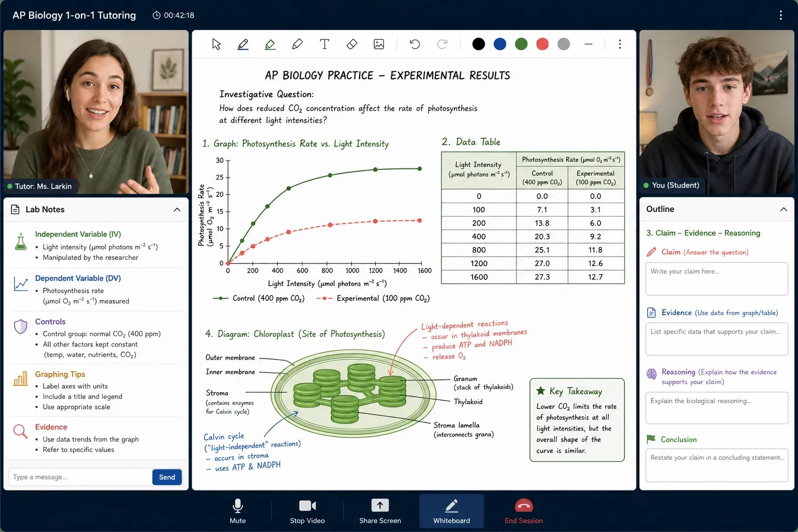Share your screen
Screen dimensions: 798x532
[380, 511]
